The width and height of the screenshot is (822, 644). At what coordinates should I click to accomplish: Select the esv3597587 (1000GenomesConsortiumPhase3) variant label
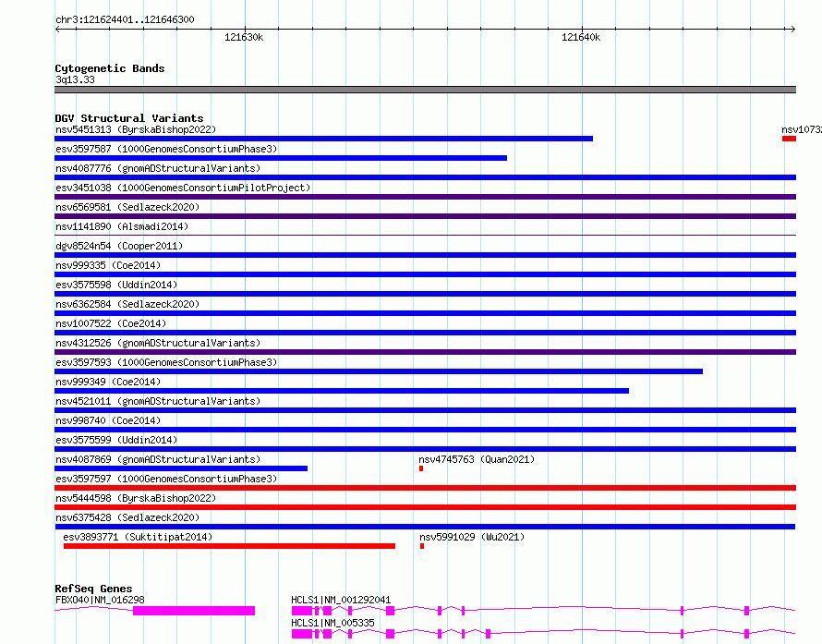[166, 149]
